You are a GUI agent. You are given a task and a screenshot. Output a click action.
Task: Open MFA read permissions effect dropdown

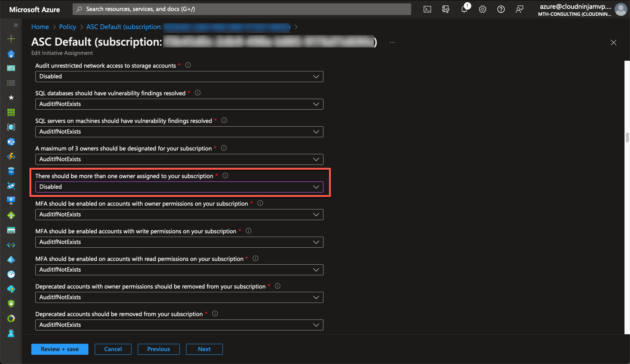coord(179,270)
